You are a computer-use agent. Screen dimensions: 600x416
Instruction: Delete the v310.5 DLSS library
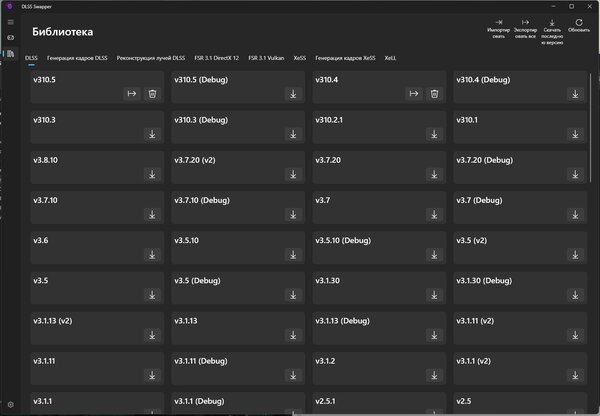152,94
